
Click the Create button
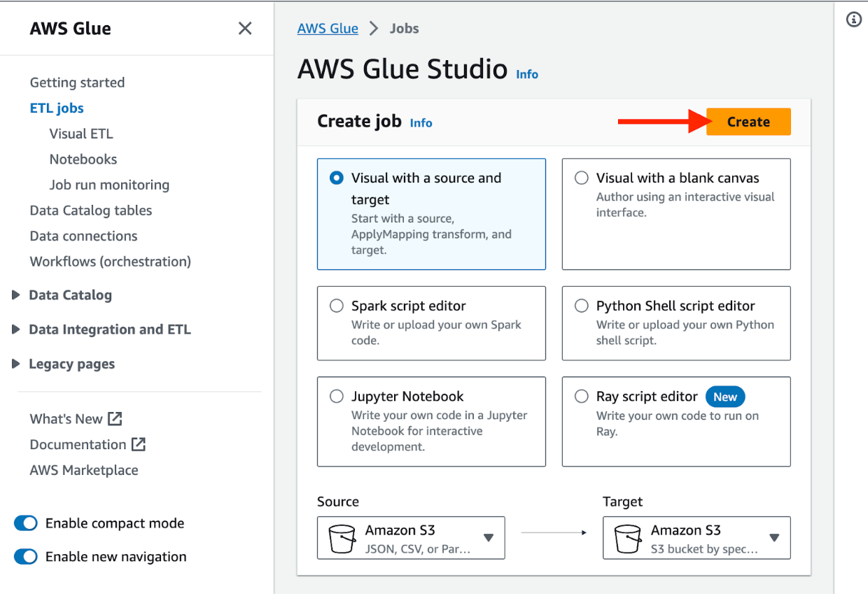click(x=748, y=122)
